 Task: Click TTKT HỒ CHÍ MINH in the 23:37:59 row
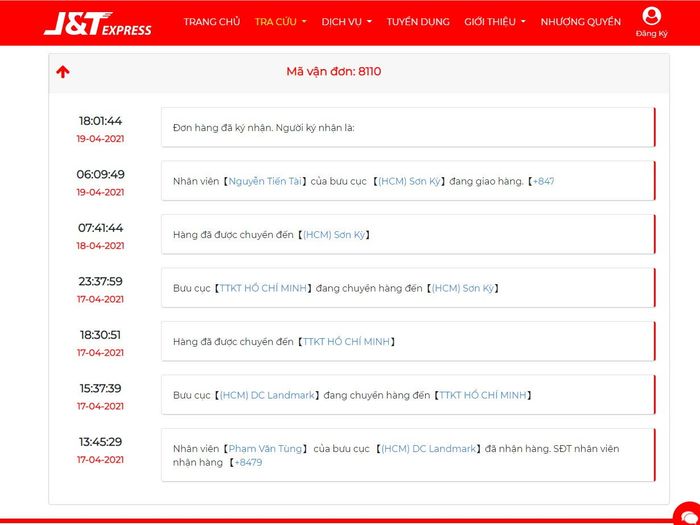coord(263,288)
